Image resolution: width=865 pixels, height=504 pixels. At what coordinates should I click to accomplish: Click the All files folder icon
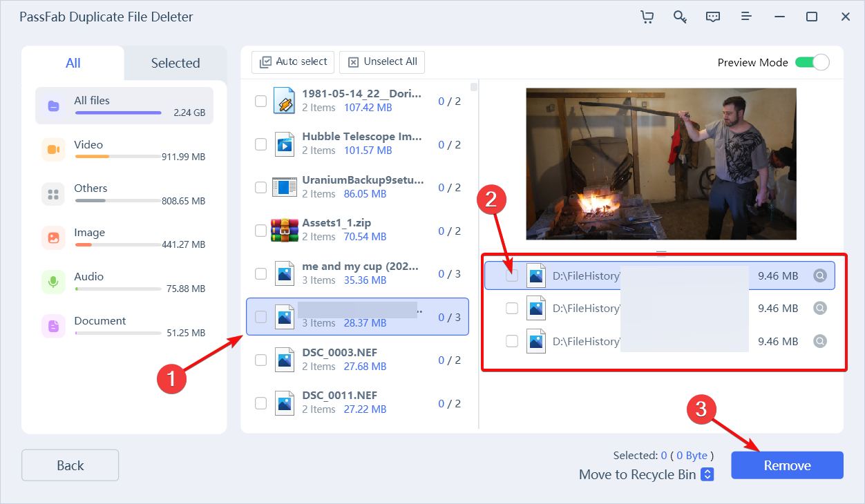coord(53,106)
